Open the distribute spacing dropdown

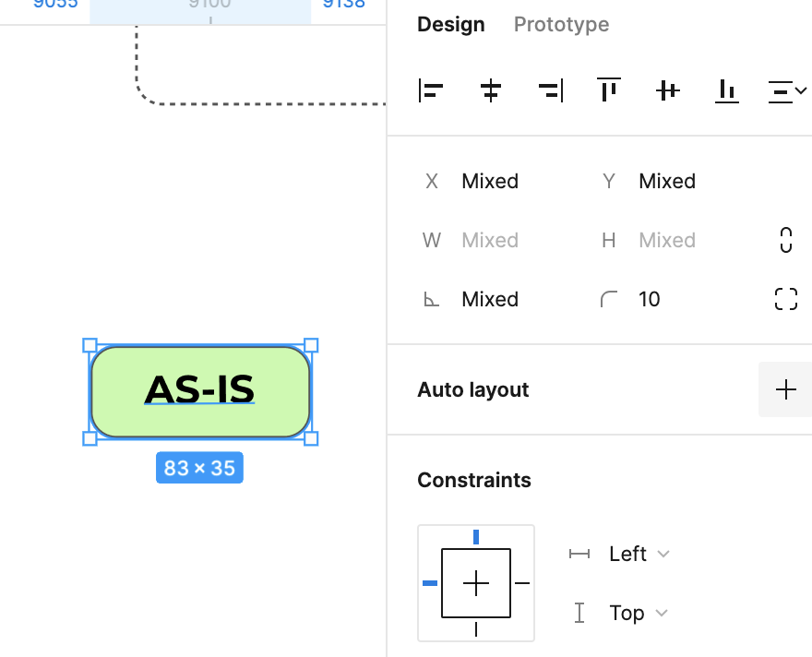[x=787, y=90]
